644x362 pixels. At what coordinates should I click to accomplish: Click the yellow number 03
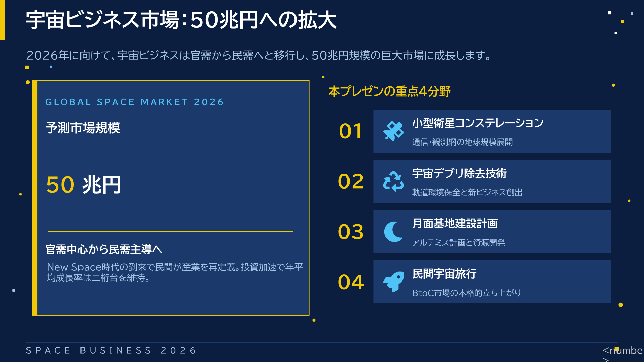point(351,232)
